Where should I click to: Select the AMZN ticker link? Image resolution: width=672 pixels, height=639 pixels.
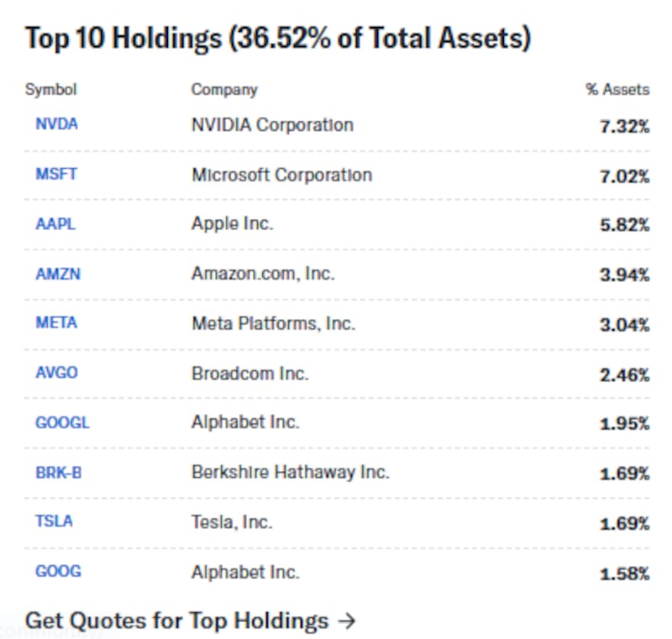click(x=58, y=274)
